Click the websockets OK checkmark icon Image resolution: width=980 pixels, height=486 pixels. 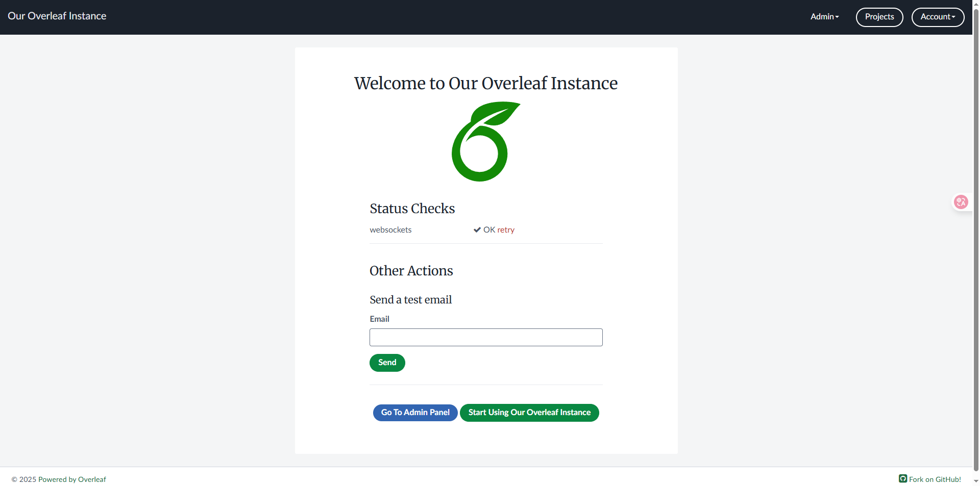477,230
